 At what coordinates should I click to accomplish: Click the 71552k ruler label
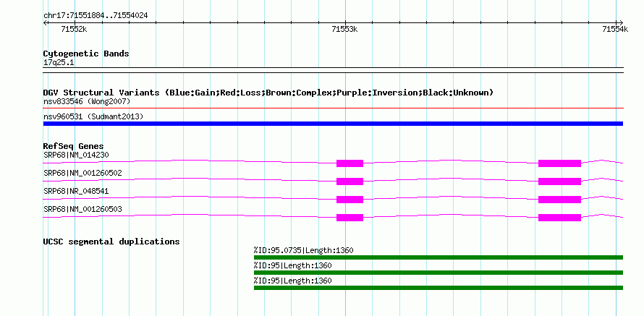coord(74,29)
